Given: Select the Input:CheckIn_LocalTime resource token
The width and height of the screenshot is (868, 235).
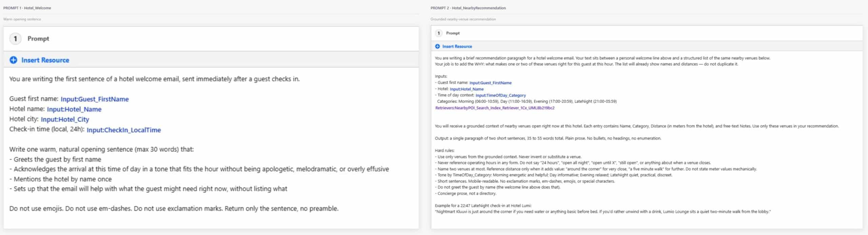Looking at the screenshot, I should point(123,130).
